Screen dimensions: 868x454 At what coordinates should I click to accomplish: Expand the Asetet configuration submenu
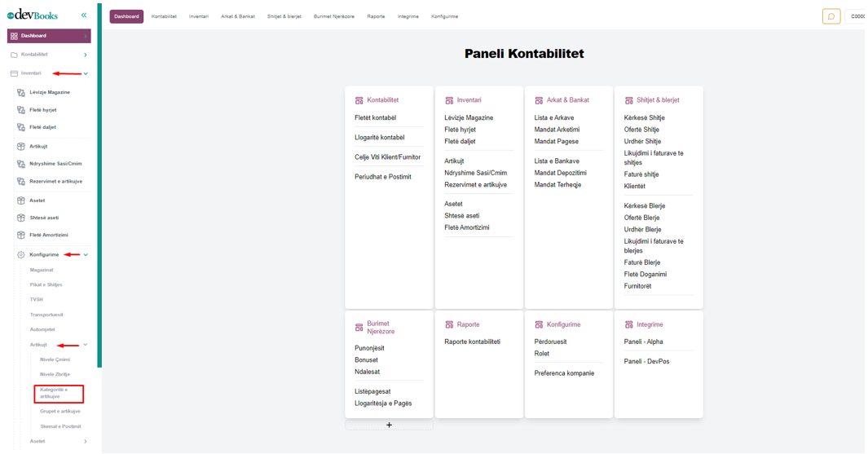86,442
